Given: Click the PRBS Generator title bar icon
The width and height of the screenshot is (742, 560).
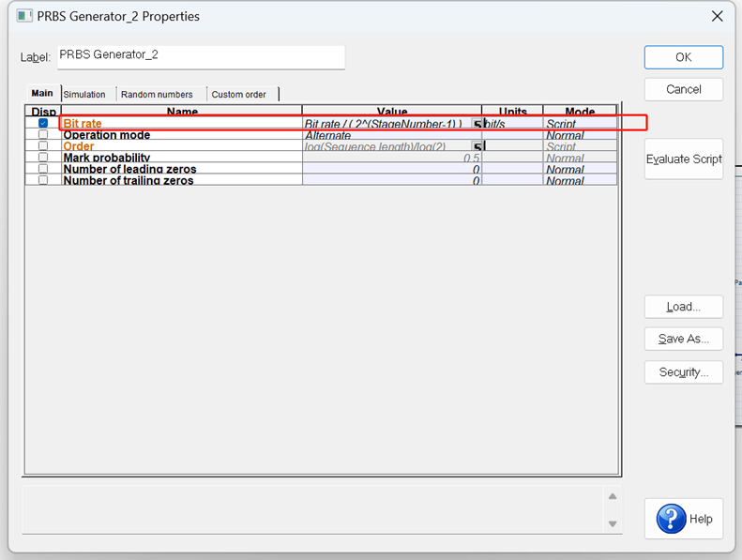Looking at the screenshot, I should click(x=24, y=16).
